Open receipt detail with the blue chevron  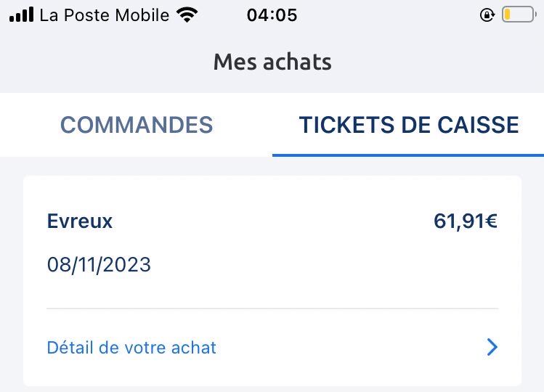pyautogui.click(x=492, y=348)
